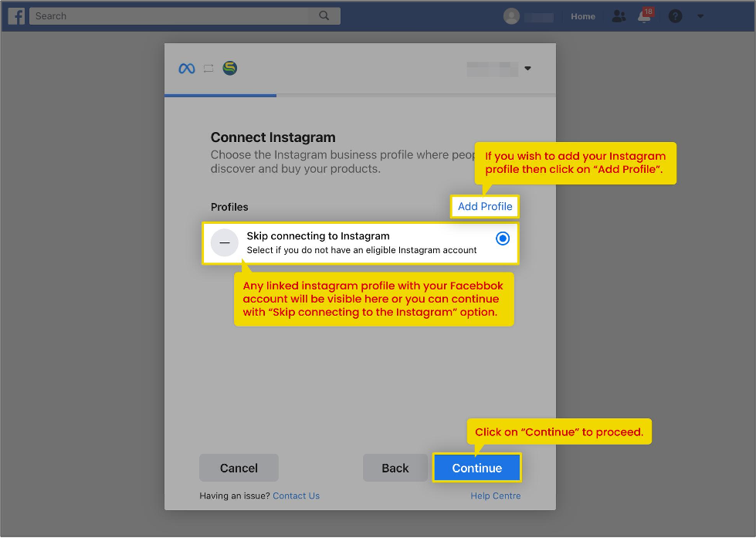
Task: Click the Cancel button
Action: tap(239, 468)
